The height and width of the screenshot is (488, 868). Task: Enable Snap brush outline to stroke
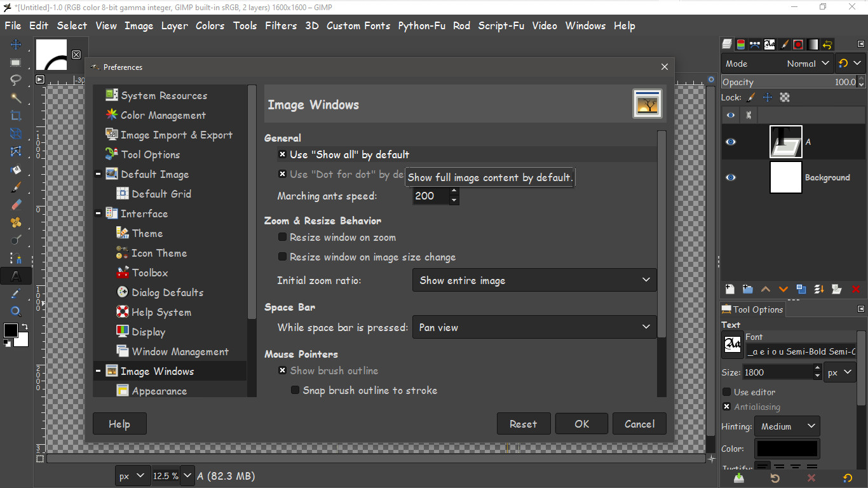tap(295, 390)
